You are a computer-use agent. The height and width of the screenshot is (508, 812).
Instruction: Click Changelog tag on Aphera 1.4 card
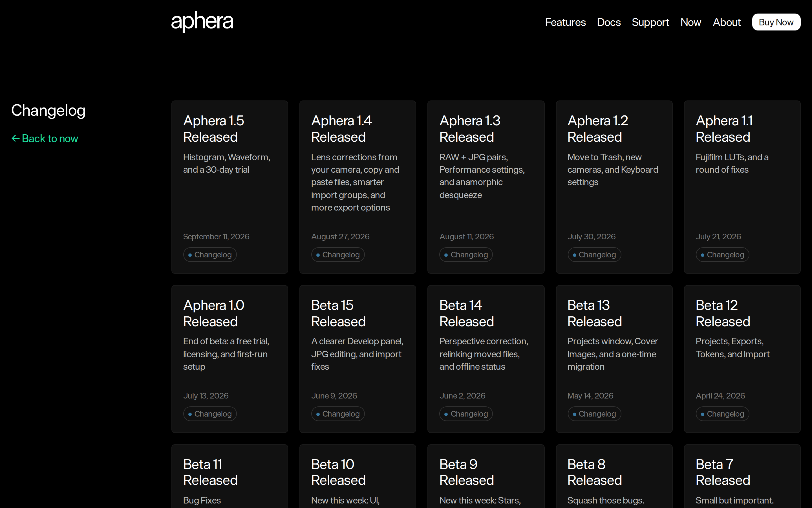click(338, 255)
